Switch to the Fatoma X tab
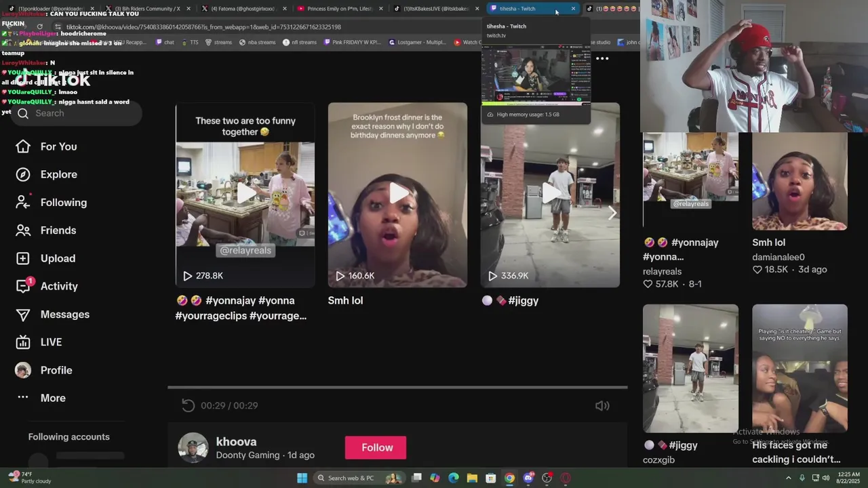Image resolution: width=868 pixels, height=488 pixels. click(x=244, y=9)
